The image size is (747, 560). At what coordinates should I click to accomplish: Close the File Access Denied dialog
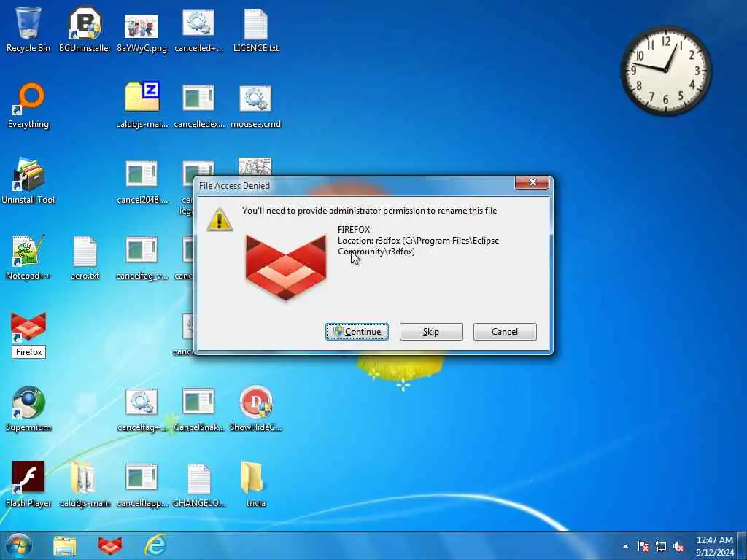pos(532,182)
